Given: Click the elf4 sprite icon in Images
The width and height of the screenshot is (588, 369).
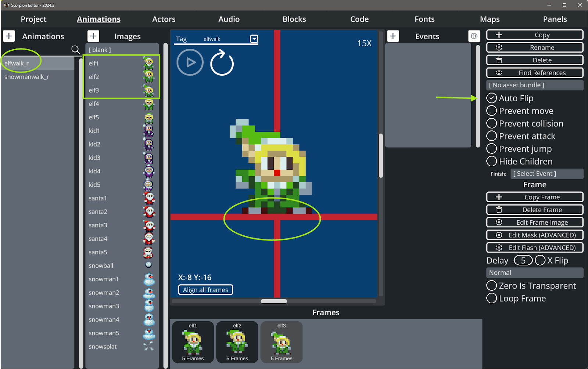Looking at the screenshot, I should pyautogui.click(x=148, y=104).
